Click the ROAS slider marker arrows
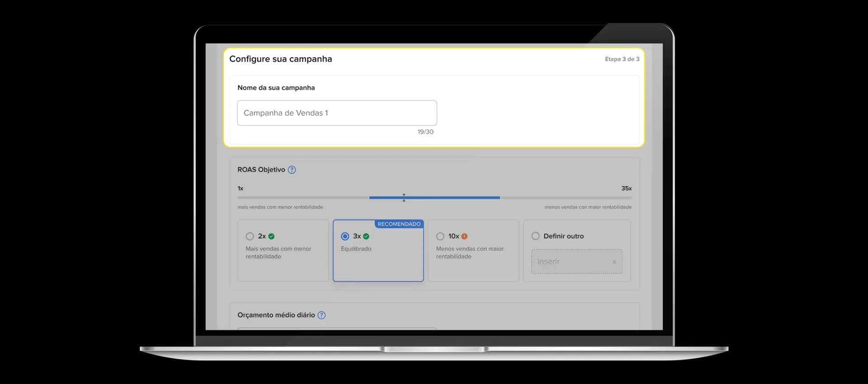Screen dimensions: 868x384 click(404, 197)
